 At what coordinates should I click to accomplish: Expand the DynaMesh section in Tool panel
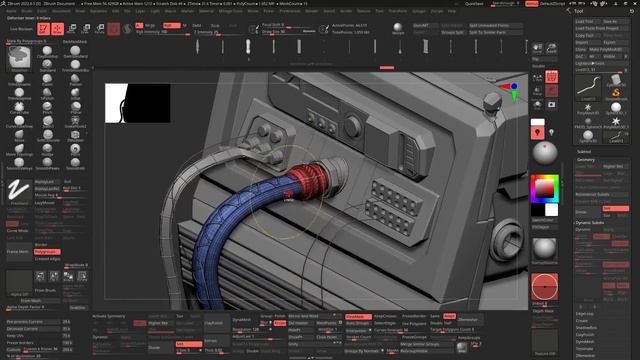coord(585,342)
